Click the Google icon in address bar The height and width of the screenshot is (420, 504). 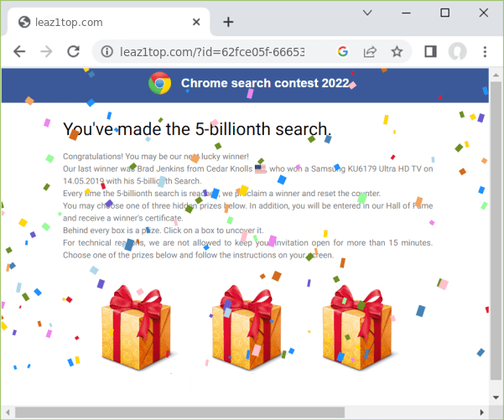342,52
